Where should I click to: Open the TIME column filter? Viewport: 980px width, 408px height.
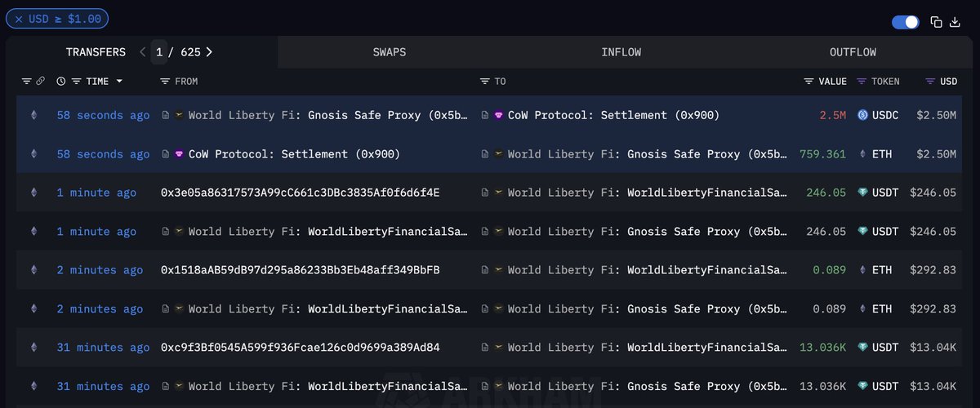pyautogui.click(x=77, y=81)
